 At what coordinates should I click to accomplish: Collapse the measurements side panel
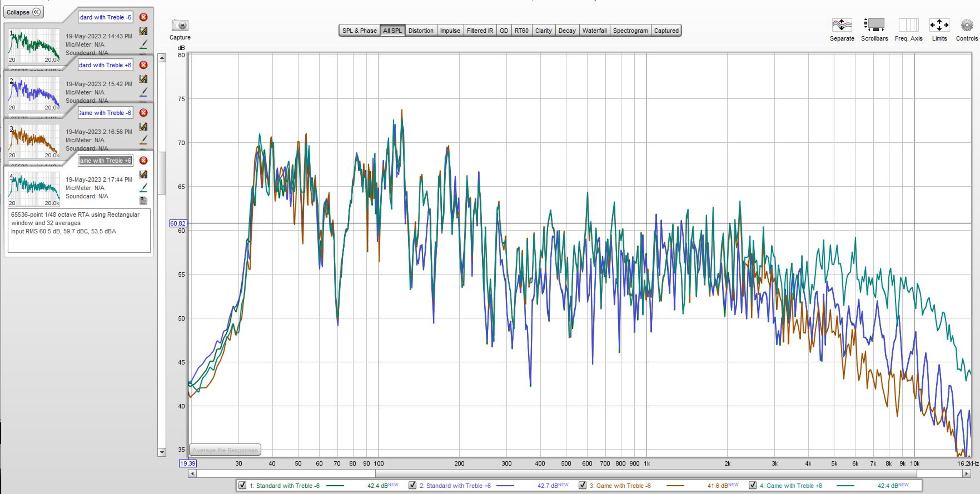(x=23, y=12)
